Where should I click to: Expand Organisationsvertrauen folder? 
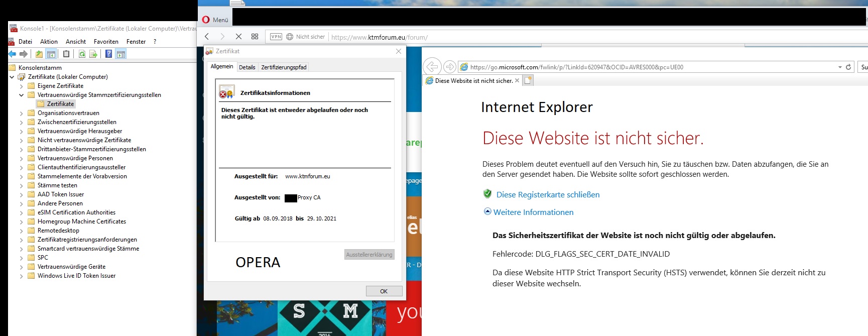[x=22, y=114]
